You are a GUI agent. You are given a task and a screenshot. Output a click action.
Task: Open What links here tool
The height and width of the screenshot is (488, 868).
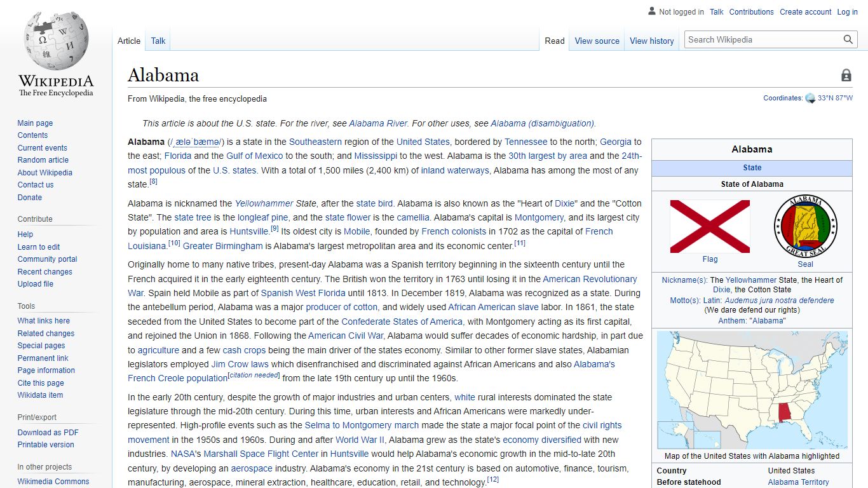[x=44, y=321]
